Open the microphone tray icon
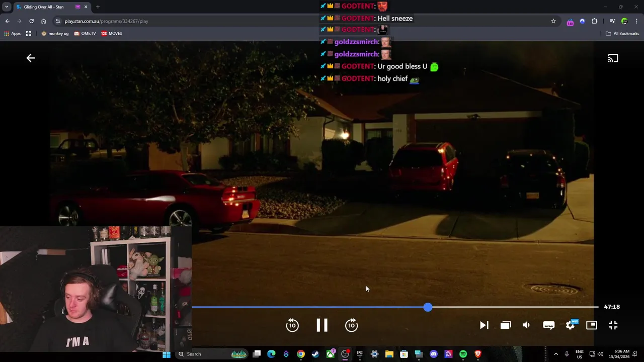 coord(567,354)
